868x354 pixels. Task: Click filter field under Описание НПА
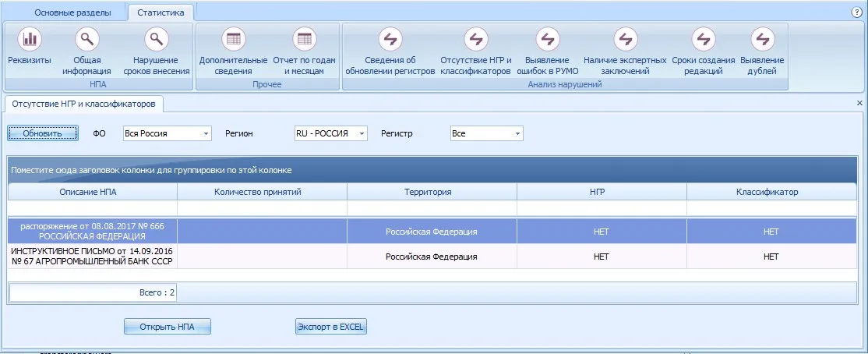tap(93, 207)
